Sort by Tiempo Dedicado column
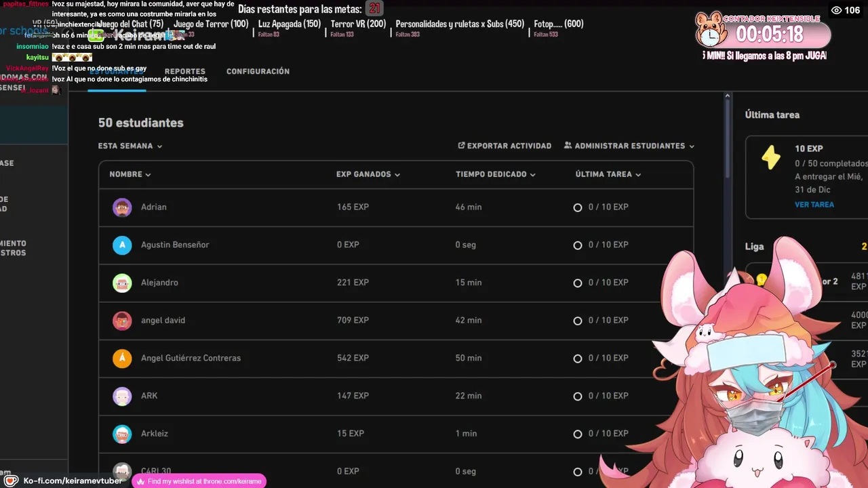Image resolution: width=868 pixels, height=488 pixels. pos(496,174)
